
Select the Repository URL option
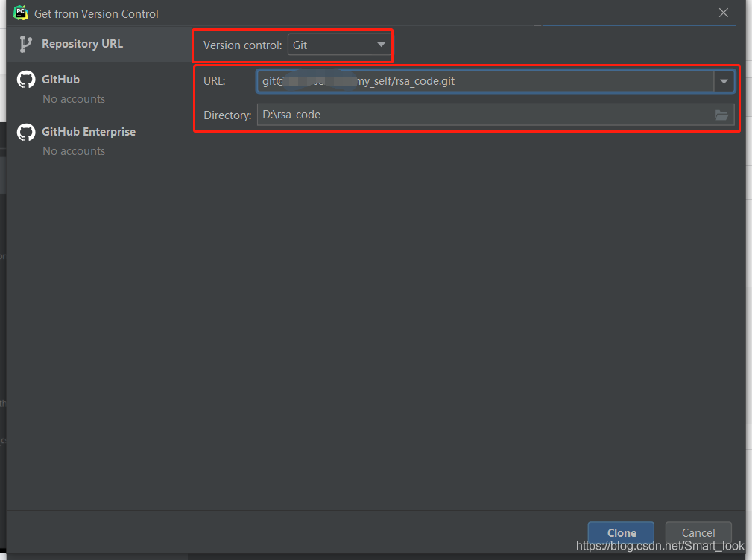point(99,44)
